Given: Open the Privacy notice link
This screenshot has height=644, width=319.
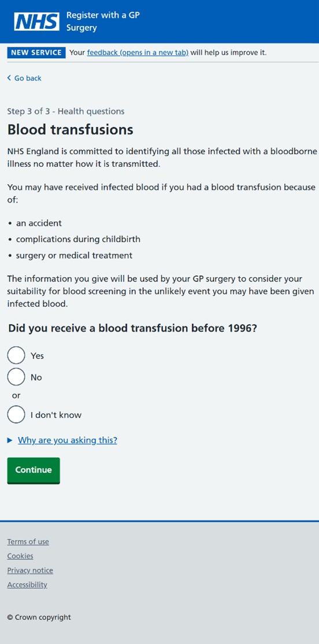Looking at the screenshot, I should tap(30, 571).
